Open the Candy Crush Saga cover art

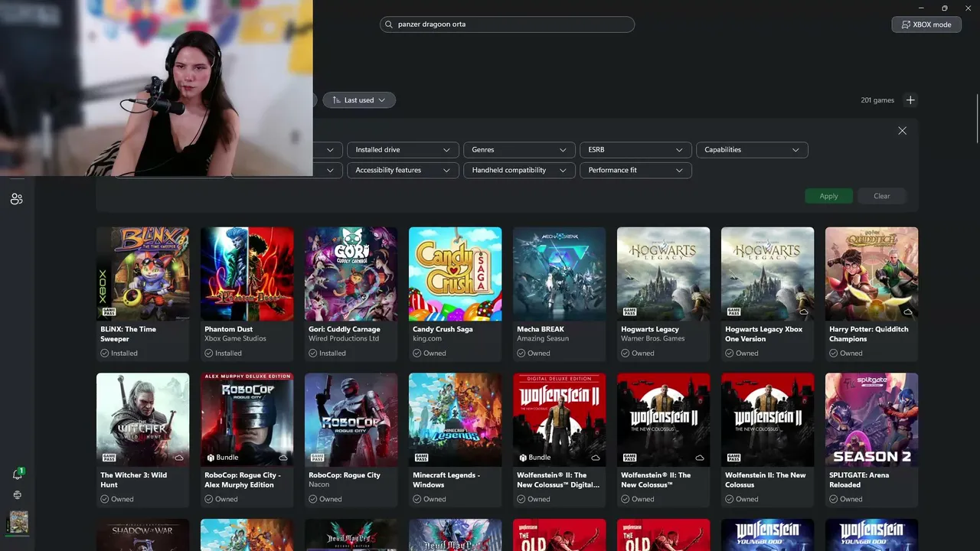tap(455, 274)
